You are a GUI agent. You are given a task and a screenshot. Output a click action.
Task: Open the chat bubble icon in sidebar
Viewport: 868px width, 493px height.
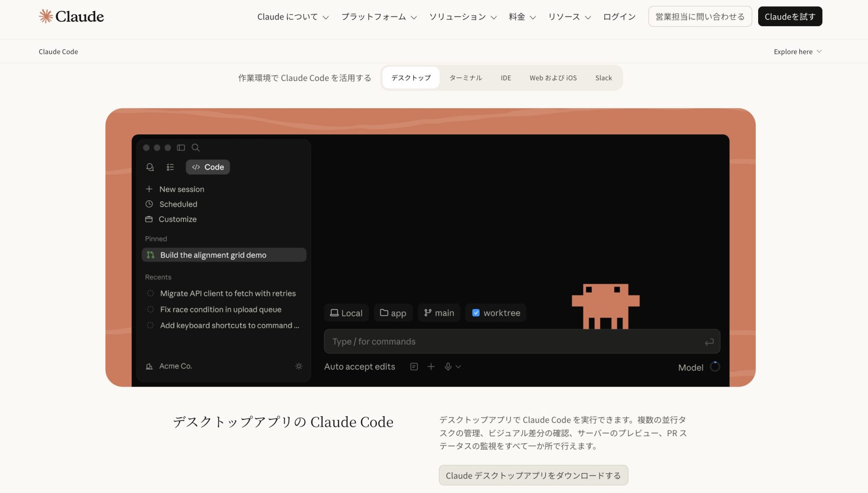[150, 167]
